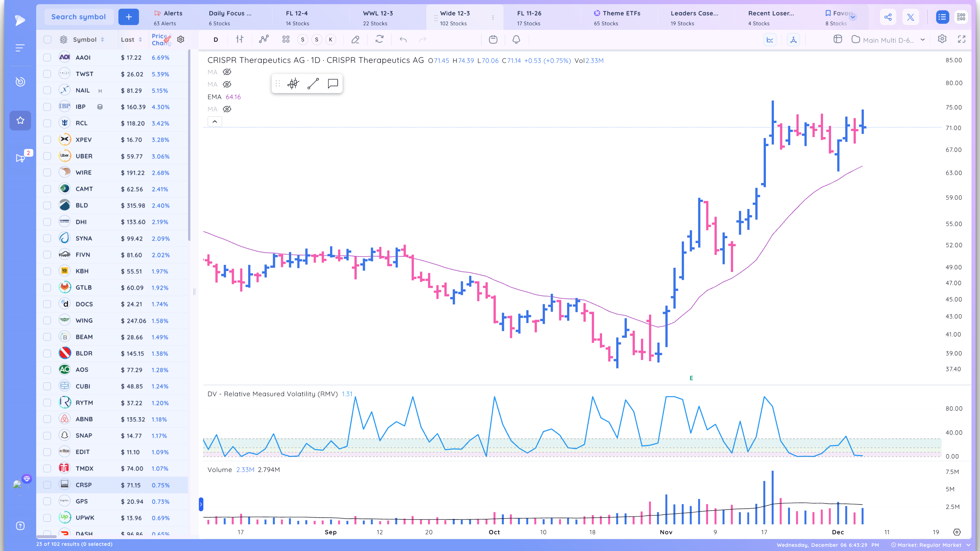Tick the checkbox for SNAP
The width and height of the screenshot is (980, 551).
[x=47, y=435]
